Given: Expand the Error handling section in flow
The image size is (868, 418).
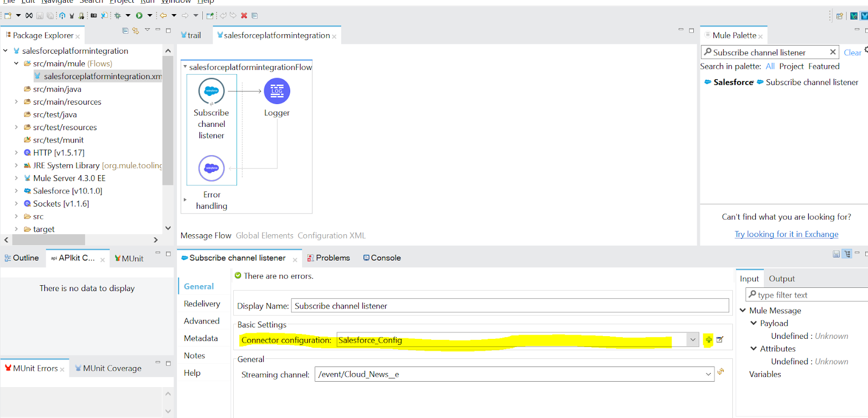Looking at the screenshot, I should pos(185,200).
